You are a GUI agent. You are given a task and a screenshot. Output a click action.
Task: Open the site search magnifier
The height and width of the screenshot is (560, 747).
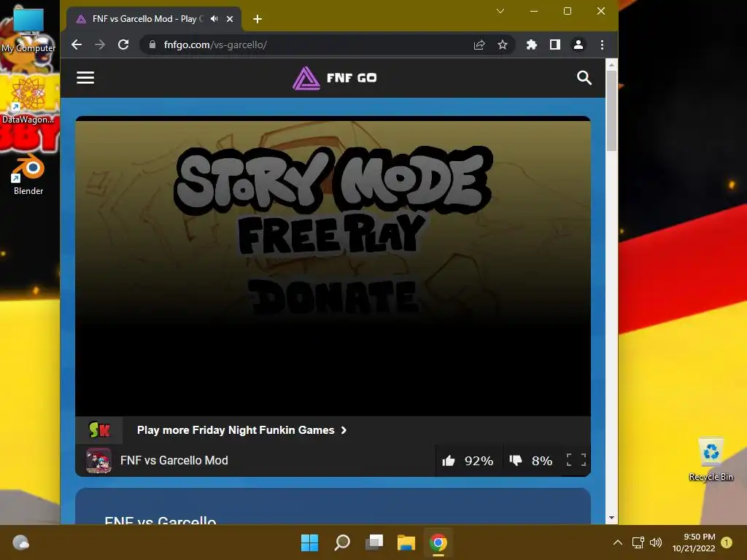click(x=584, y=77)
